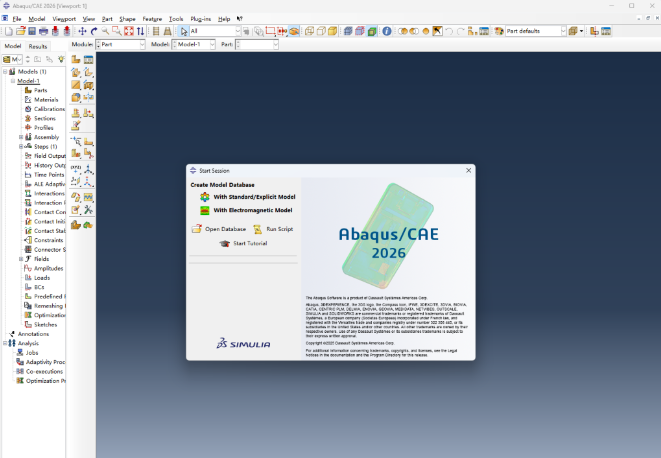Viewport: 661px width, 458px height.
Task: Collapse the Analysis tree node
Action: tap(5, 343)
